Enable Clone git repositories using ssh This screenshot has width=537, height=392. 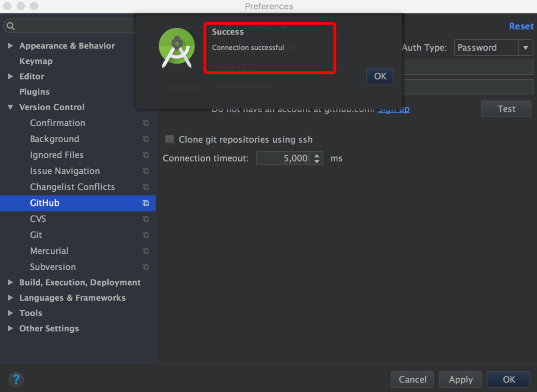click(x=170, y=139)
